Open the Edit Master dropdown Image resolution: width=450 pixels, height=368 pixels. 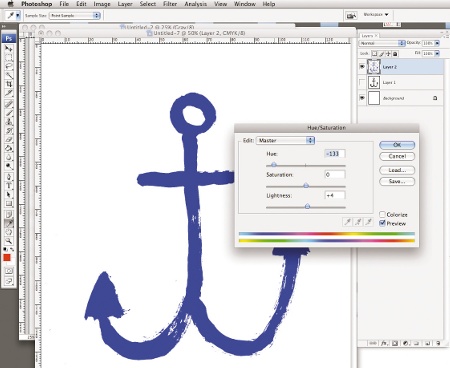tap(285, 140)
